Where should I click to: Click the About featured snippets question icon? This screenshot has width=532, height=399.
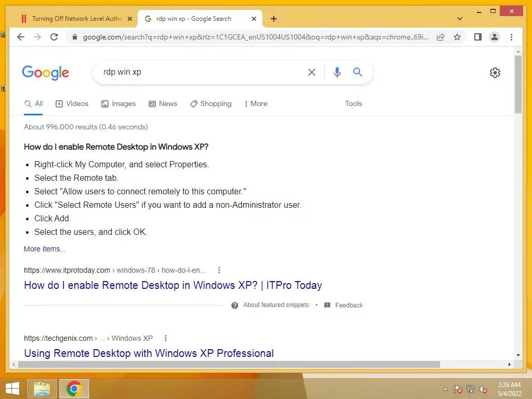(234, 305)
